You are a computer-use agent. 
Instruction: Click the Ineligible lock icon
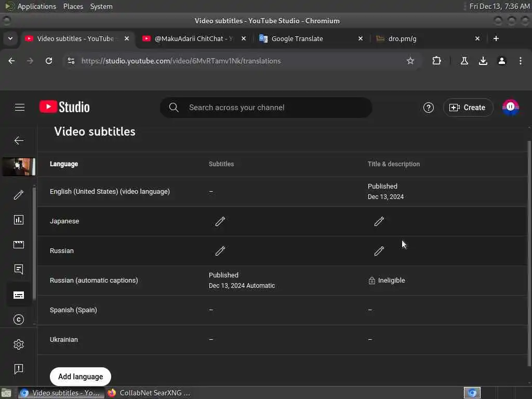372,281
